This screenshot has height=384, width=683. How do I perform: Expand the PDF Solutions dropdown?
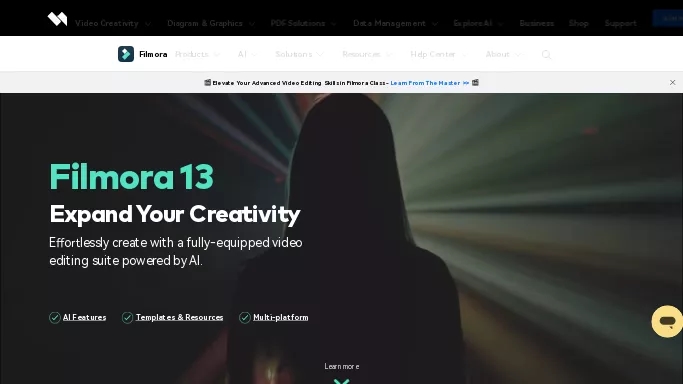pyautogui.click(x=303, y=23)
